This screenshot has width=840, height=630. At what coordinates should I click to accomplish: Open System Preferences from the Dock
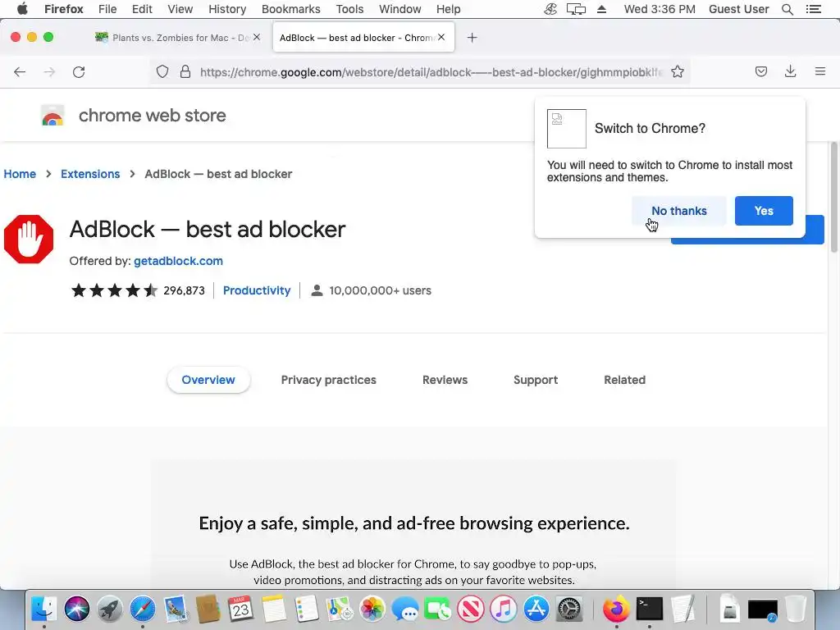(x=569, y=609)
